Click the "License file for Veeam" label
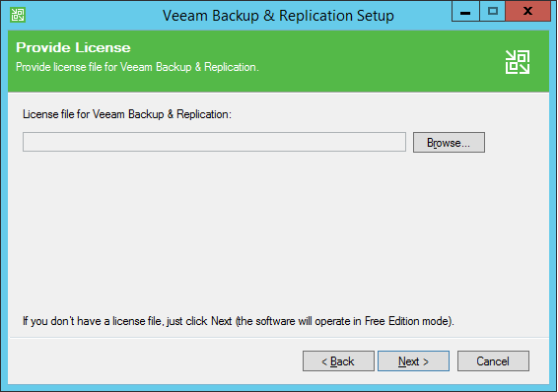Viewport: 558px width, 392px height. [127, 114]
